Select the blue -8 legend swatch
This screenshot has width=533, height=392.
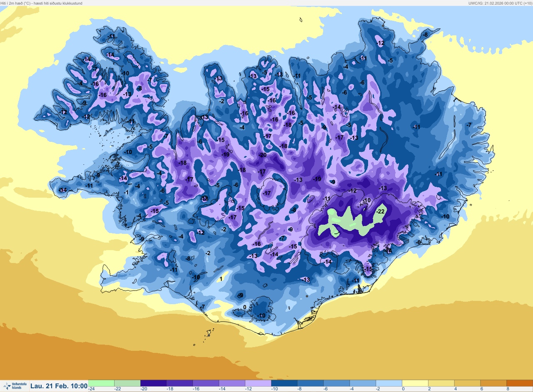tap(310, 383)
